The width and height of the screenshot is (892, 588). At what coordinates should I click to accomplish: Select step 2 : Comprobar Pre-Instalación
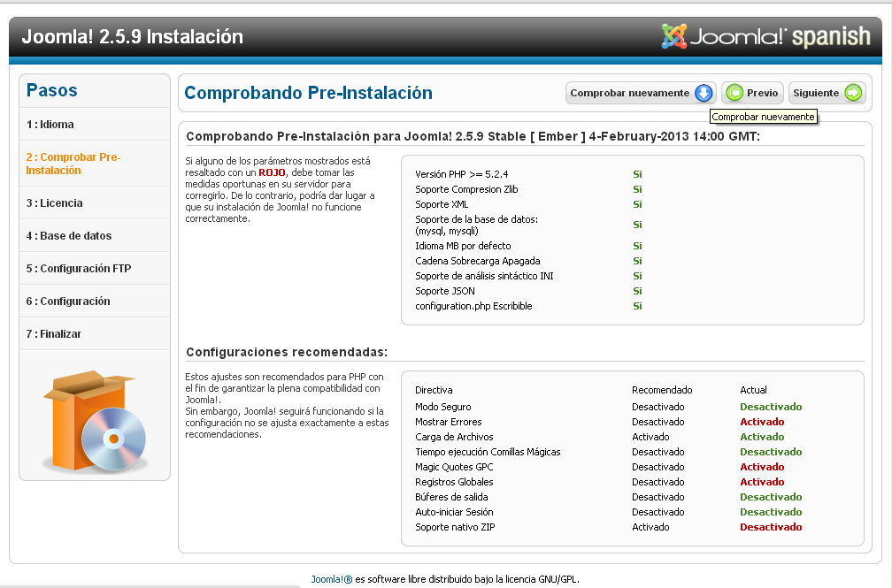click(x=73, y=164)
